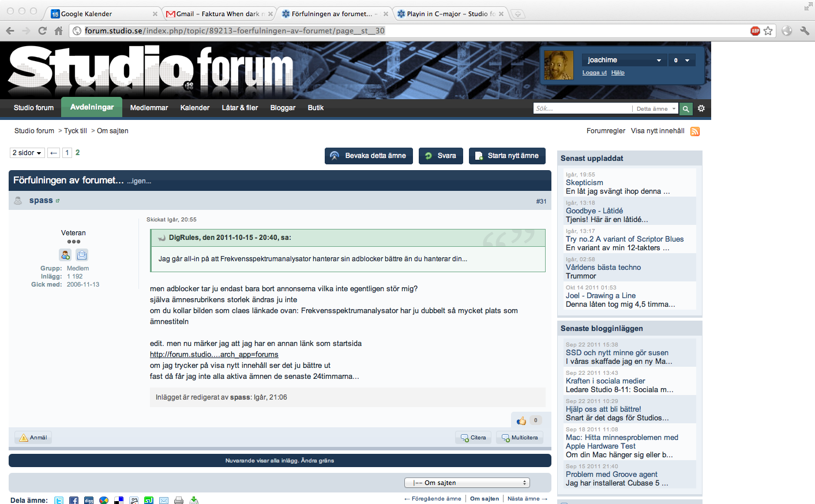
Task: Open 'Detta ämne' search scope dropdown
Action: pyautogui.click(x=656, y=108)
